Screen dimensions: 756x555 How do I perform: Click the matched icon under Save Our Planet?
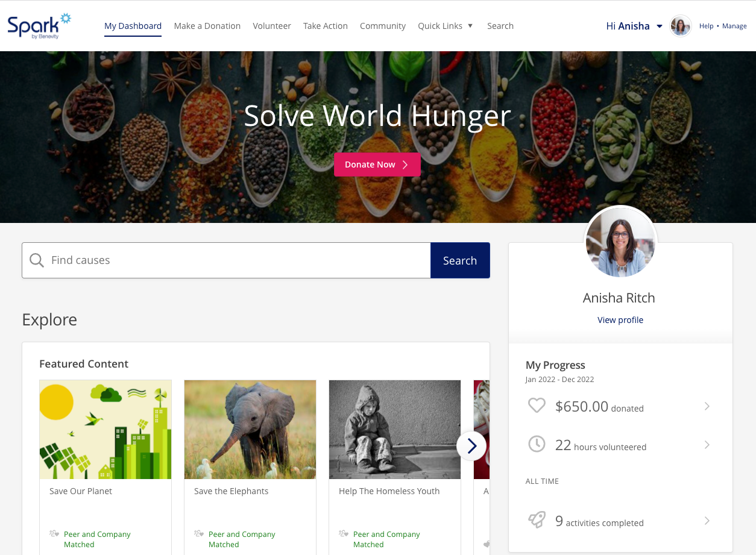[x=54, y=533]
